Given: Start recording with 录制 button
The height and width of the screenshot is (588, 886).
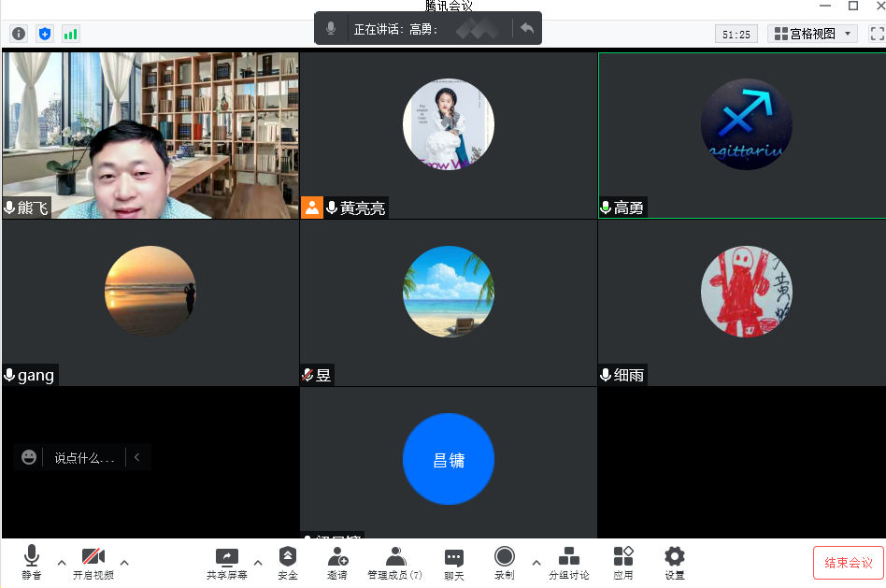Looking at the screenshot, I should [505, 563].
